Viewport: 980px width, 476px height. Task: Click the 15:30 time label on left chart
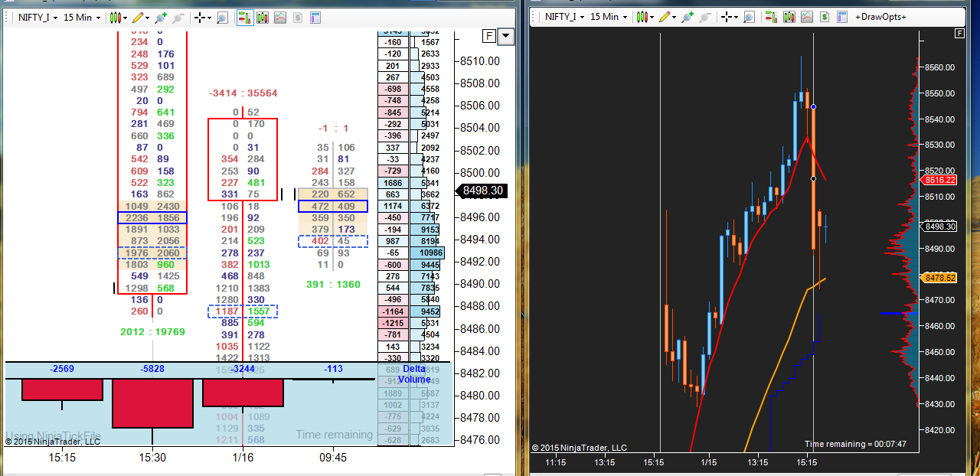pyautogui.click(x=152, y=458)
